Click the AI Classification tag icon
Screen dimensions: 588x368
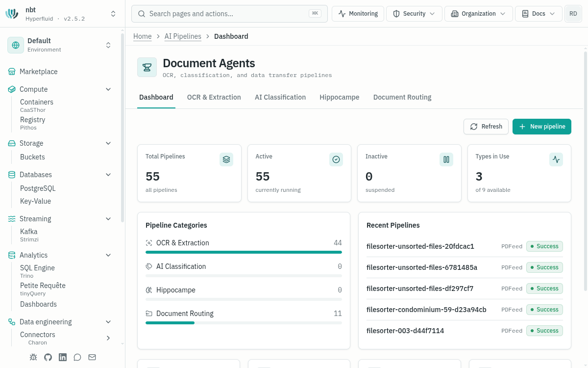(149, 266)
